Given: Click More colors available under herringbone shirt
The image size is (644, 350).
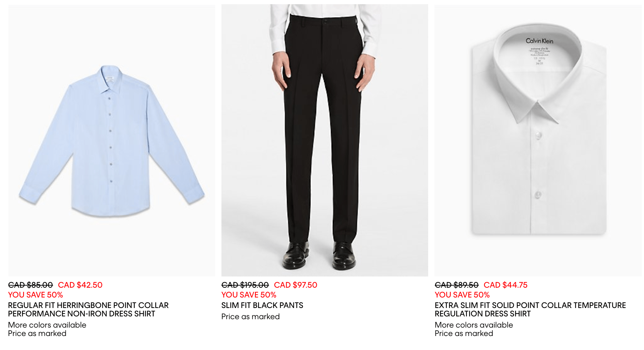Looking at the screenshot, I should 47,325.
